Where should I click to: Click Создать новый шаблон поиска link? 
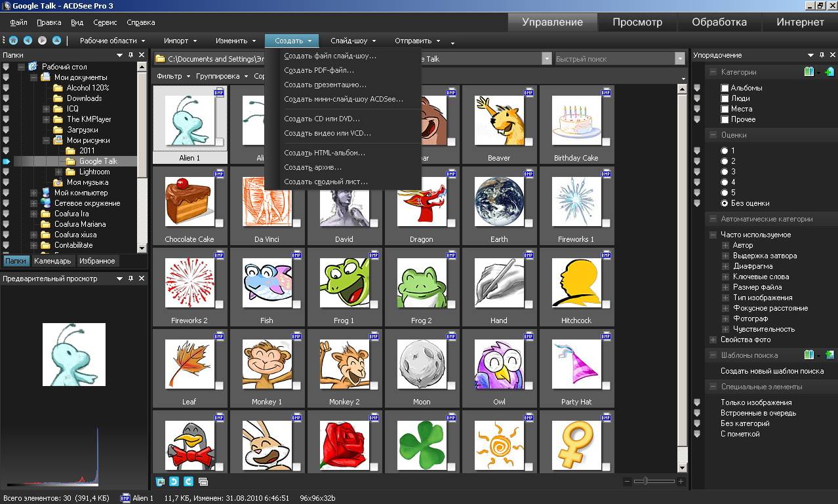[772, 371]
